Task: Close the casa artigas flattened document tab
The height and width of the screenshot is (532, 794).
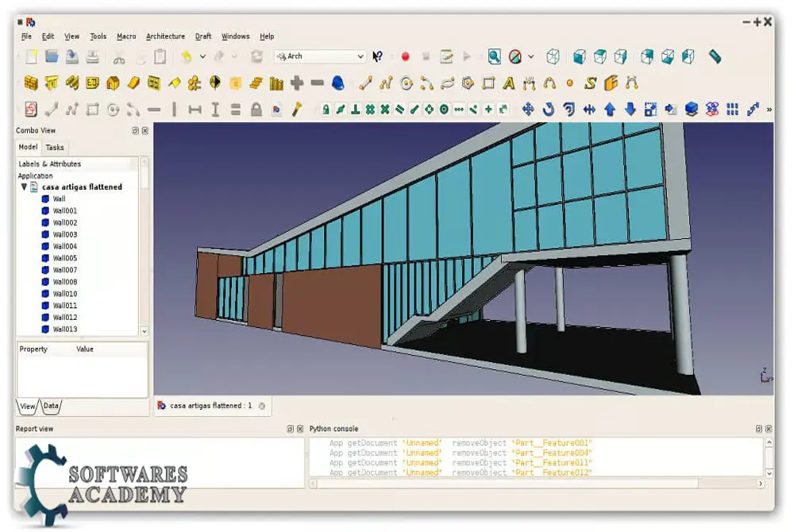Action: 262,406
